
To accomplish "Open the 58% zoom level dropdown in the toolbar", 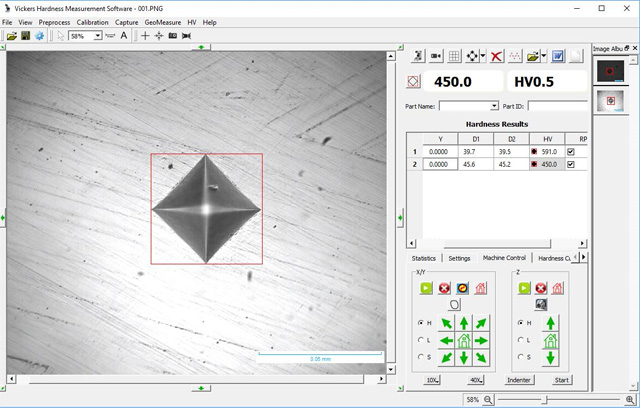I will (x=97, y=35).
